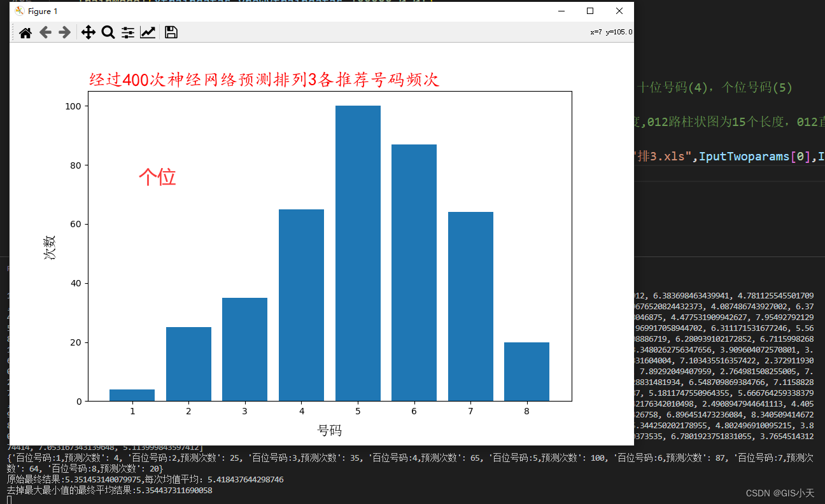
Task: Go forward to next view arrow
Action: pyautogui.click(x=64, y=33)
